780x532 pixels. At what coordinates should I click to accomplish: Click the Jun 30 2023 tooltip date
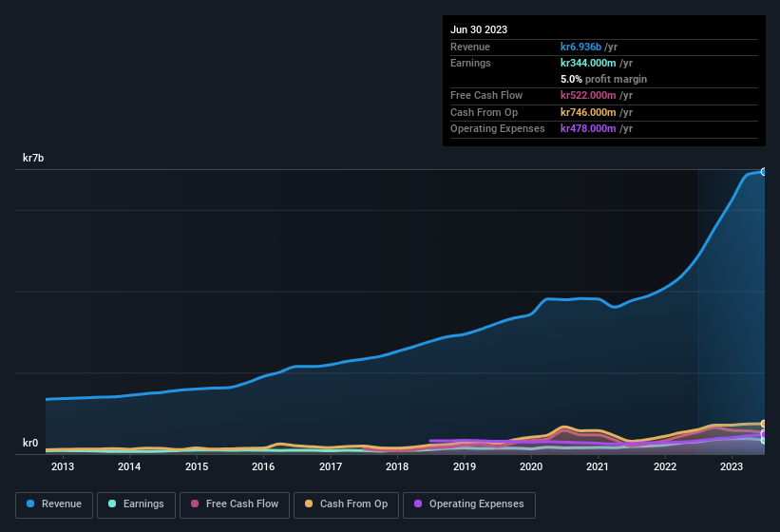click(479, 29)
